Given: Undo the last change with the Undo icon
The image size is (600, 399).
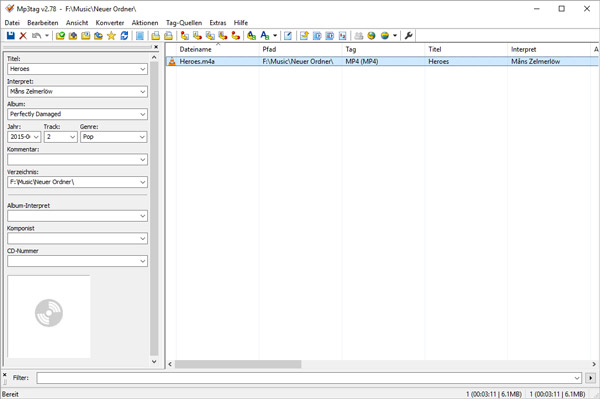Looking at the screenshot, I should pyautogui.click(x=36, y=36).
